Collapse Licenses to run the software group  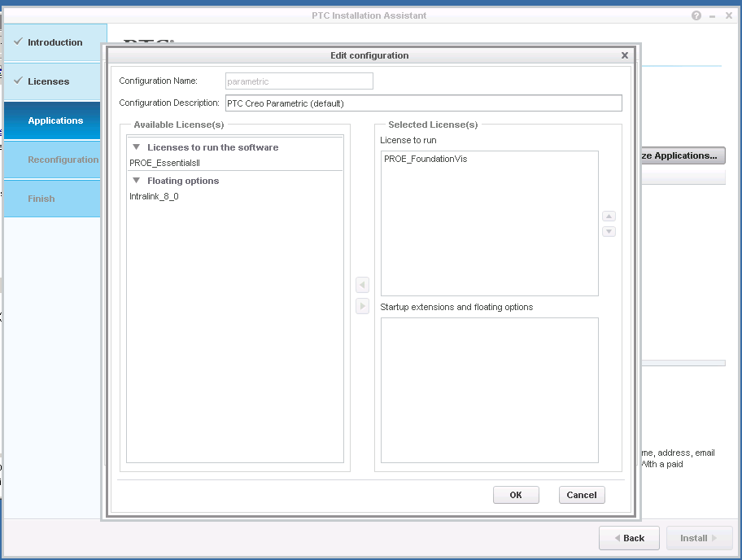[x=137, y=147]
